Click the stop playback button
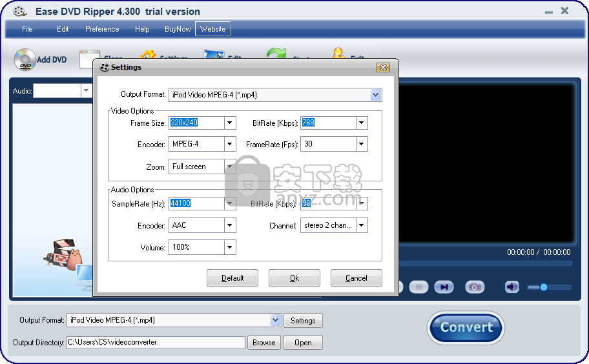Image resolution: width=589 pixels, height=364 pixels. click(x=418, y=287)
